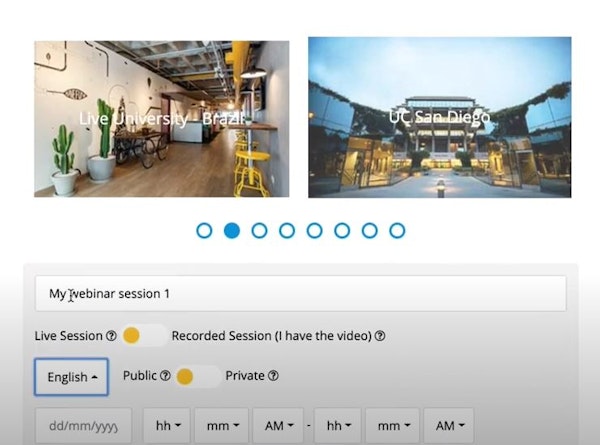The height and width of the screenshot is (445, 600).
Task: Click the Recorded Session (I have the video) label
Action: click(x=272, y=336)
